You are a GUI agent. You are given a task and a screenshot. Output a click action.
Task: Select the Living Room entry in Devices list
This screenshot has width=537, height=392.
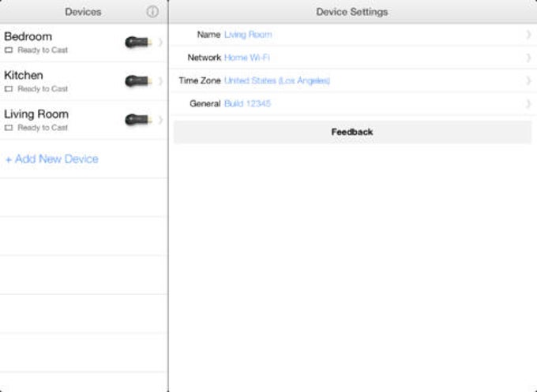pos(36,114)
